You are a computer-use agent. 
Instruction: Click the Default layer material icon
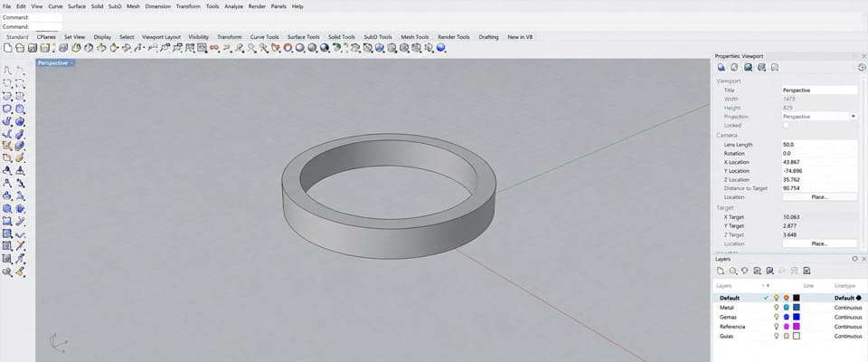tap(786, 298)
